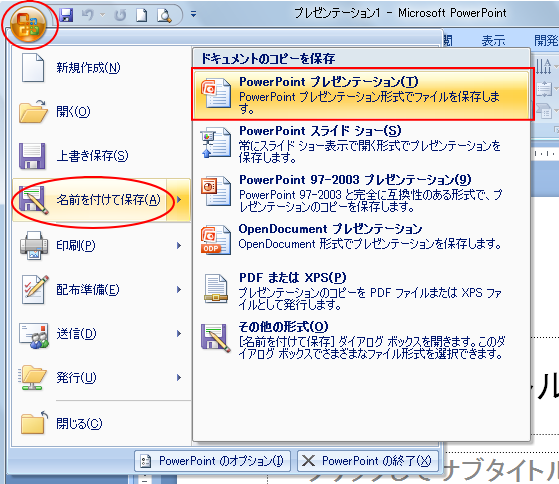Expand the 送信(D) submenu arrow
Screen dimensions: 559x484
(179, 334)
